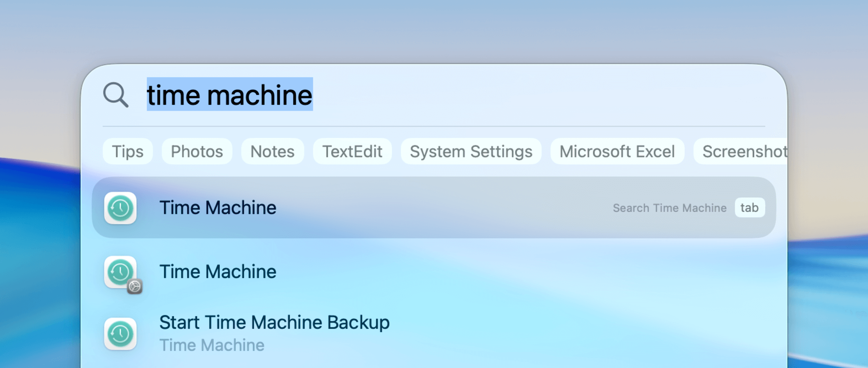Click the magnifying glass search icon
The width and height of the screenshot is (868, 368).
pyautogui.click(x=116, y=95)
